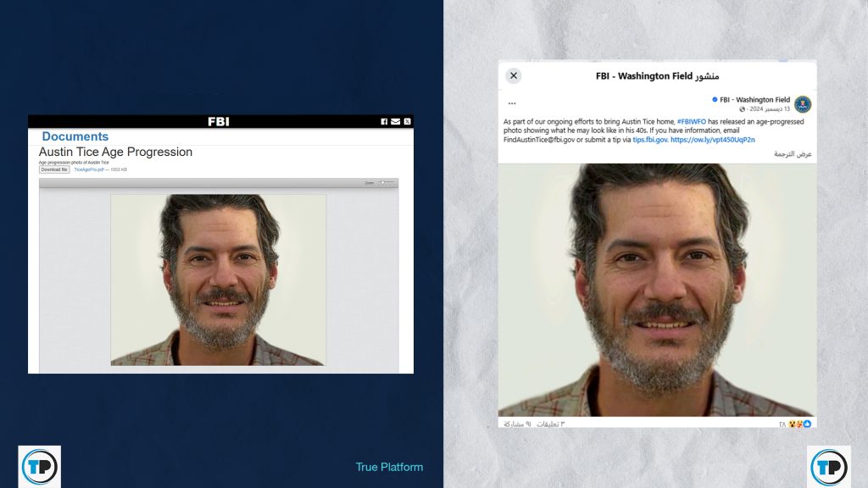The width and height of the screenshot is (868, 488).
Task: Click the FBI - Washington Field page name
Action: (x=754, y=100)
